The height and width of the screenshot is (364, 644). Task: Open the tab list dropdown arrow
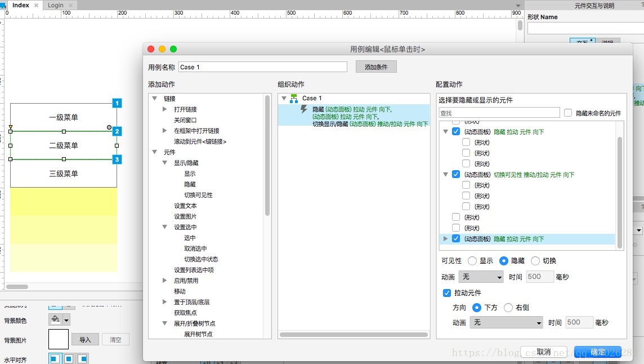[518, 6]
